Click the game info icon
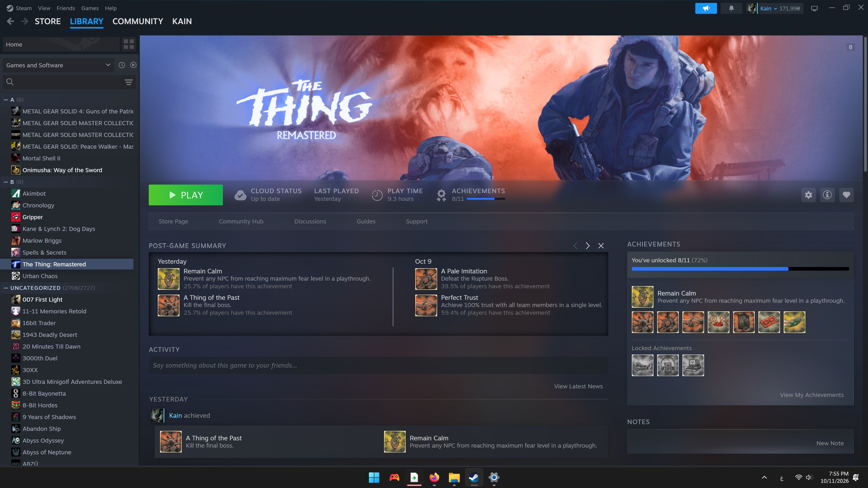Image resolution: width=868 pixels, height=488 pixels. pos(827,195)
